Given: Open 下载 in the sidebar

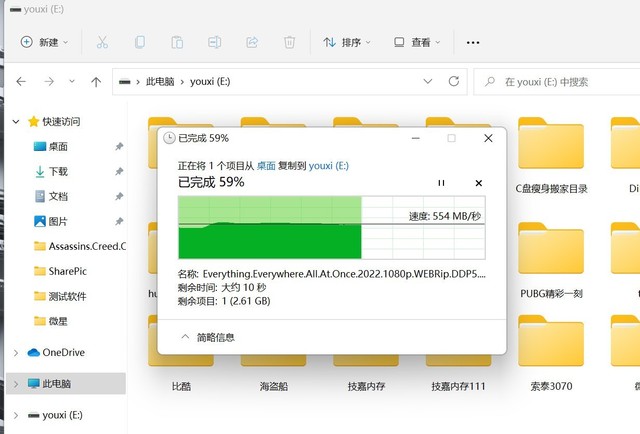Looking at the screenshot, I should point(58,171).
